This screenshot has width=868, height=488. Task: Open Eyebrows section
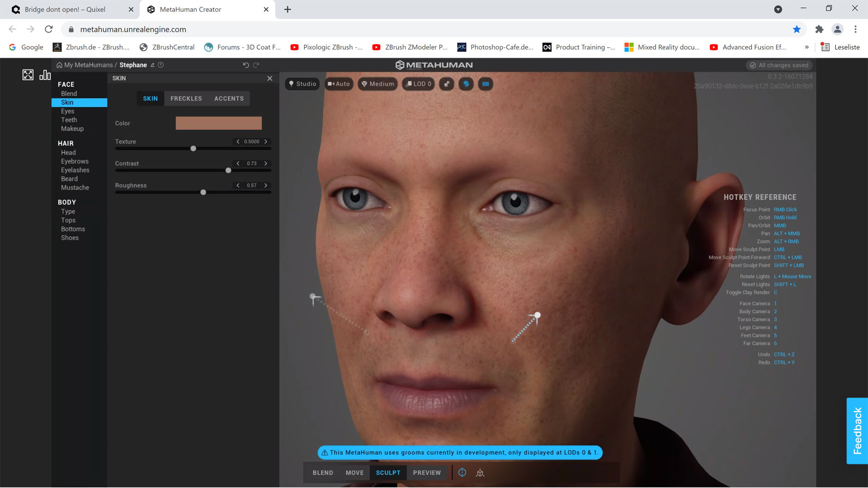click(75, 161)
